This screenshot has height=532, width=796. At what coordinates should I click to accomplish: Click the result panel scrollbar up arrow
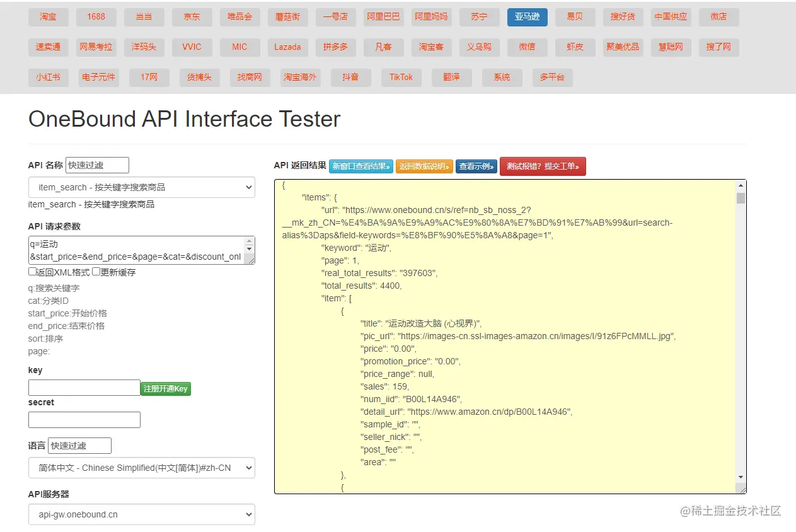pyautogui.click(x=741, y=185)
